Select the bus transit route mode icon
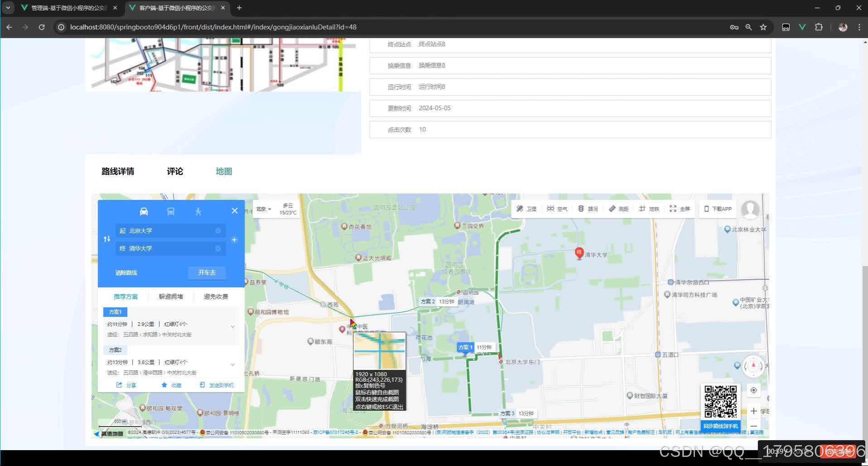Viewport: 868px width, 466px height. coord(171,211)
